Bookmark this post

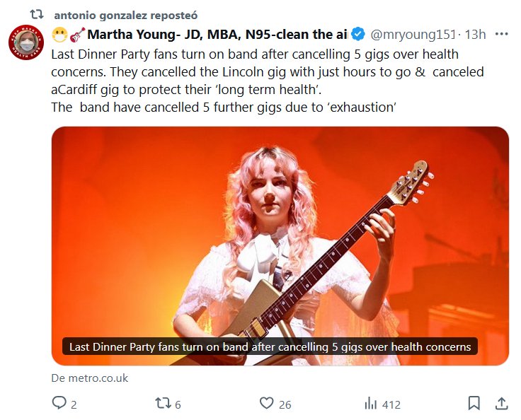pos(474,404)
